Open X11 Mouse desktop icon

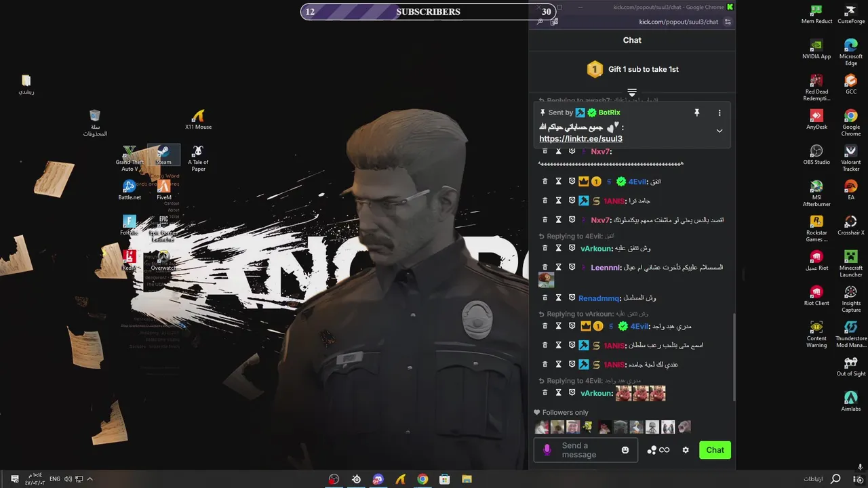point(198,120)
